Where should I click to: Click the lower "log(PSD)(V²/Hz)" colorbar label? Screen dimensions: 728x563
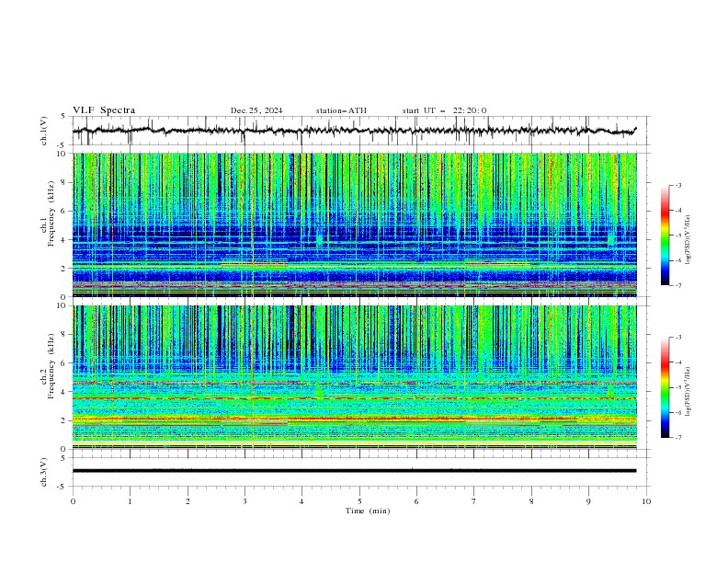tap(688, 392)
